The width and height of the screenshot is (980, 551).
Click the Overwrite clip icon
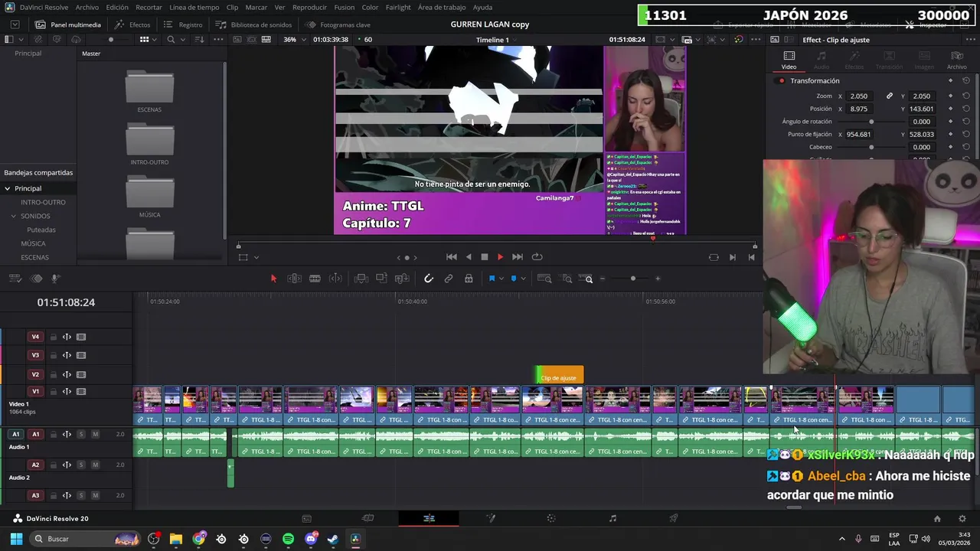pyautogui.click(x=381, y=279)
